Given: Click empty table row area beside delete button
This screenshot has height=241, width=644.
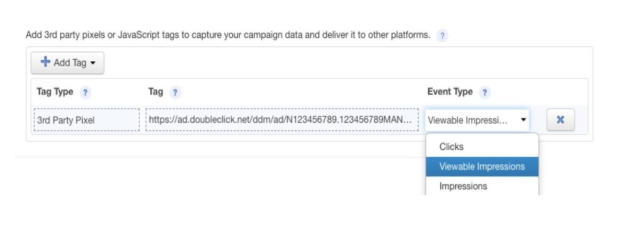Looking at the screenshot, I should 581,120.
